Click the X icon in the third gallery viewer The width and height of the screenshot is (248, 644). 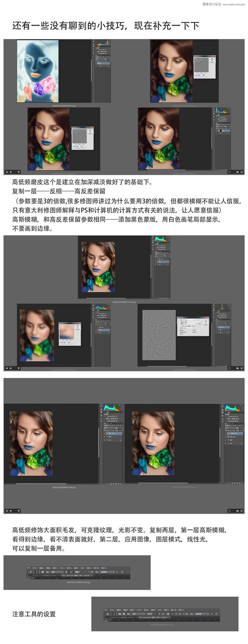coord(241,511)
